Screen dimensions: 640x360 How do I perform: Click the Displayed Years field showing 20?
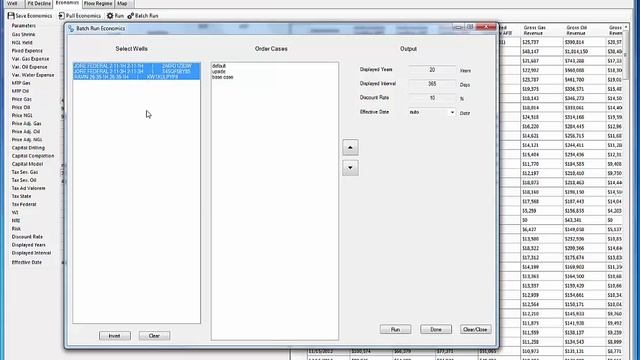(432, 70)
